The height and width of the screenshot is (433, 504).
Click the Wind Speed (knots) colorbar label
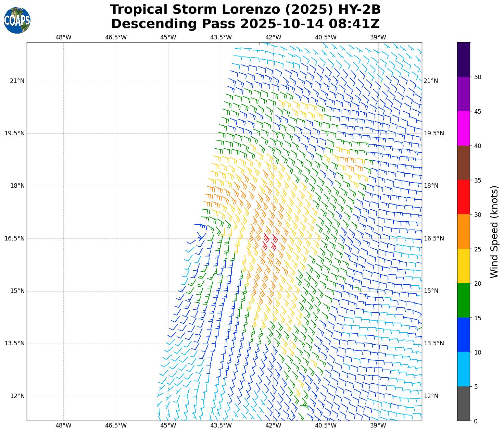pyautogui.click(x=494, y=232)
